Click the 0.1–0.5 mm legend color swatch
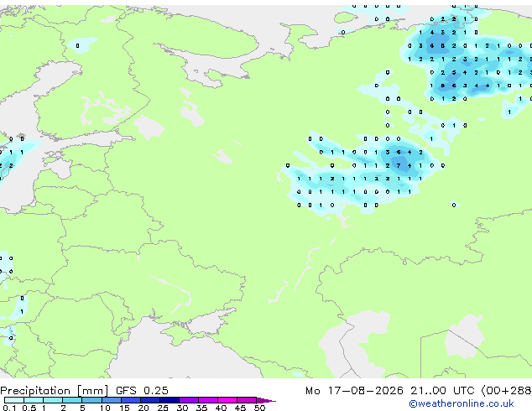The image size is (532, 411). pos(14,400)
